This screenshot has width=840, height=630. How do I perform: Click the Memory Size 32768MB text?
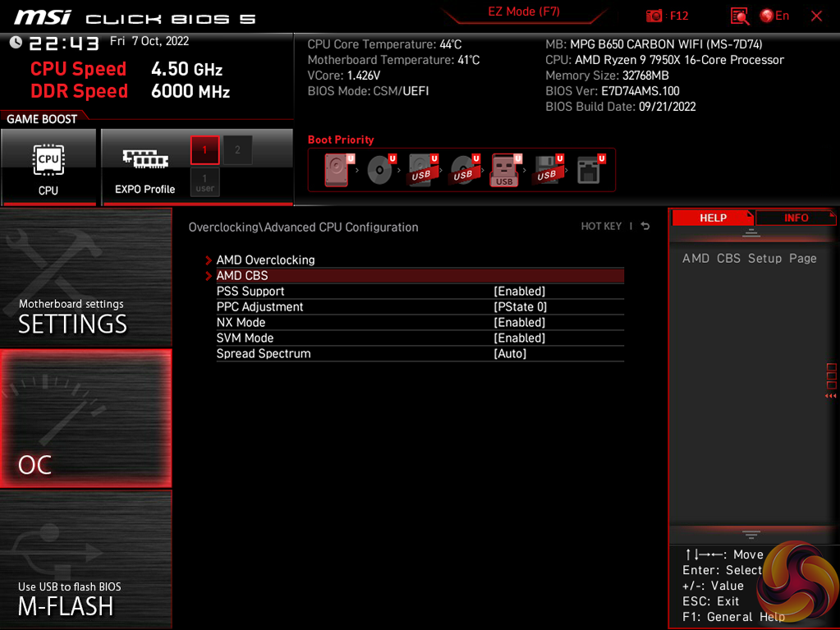point(607,76)
